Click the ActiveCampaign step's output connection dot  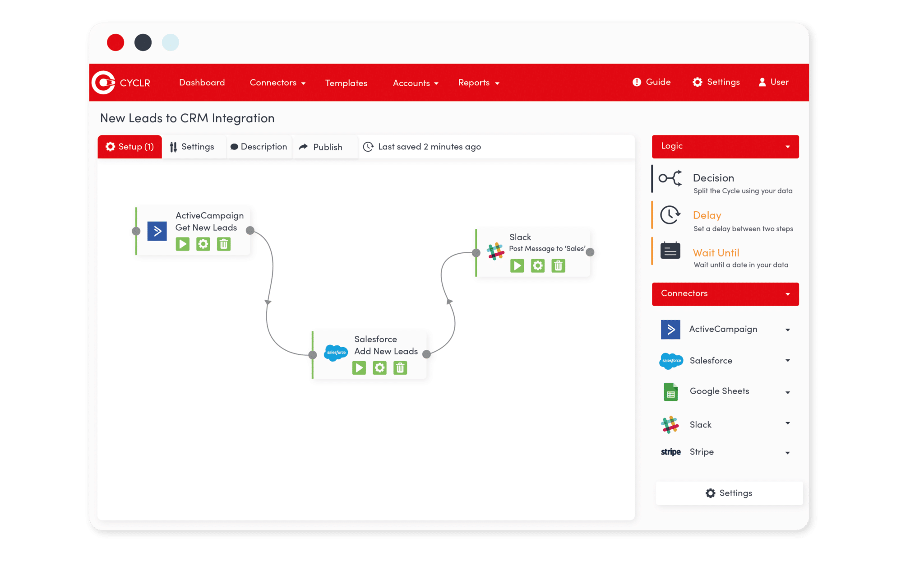point(250,231)
